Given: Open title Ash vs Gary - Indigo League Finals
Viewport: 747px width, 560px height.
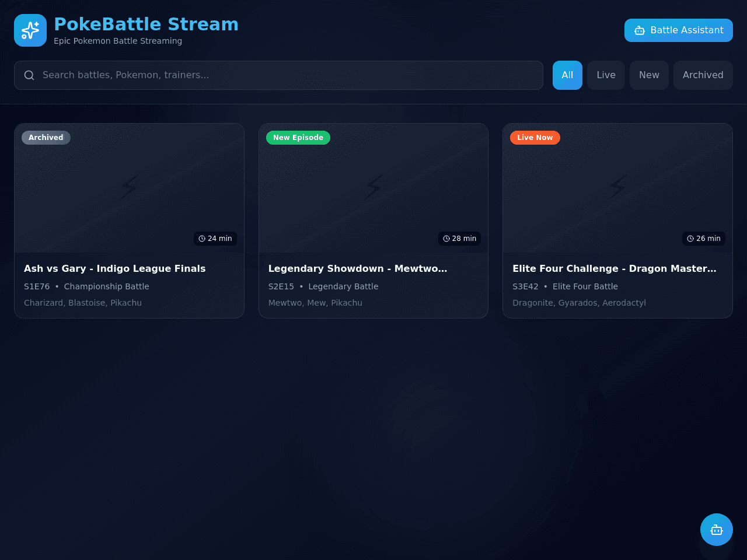Looking at the screenshot, I should (x=115, y=268).
